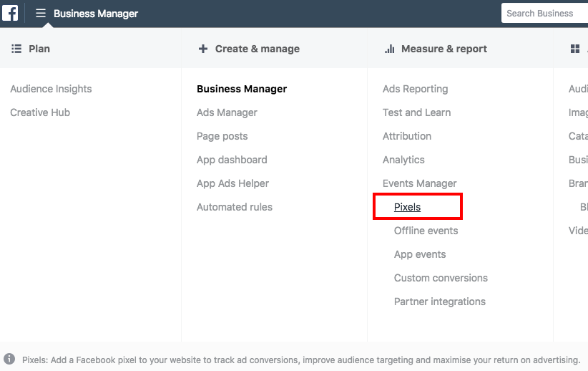The height and width of the screenshot is (371, 588).
Task: Go to Page posts
Action: (222, 136)
